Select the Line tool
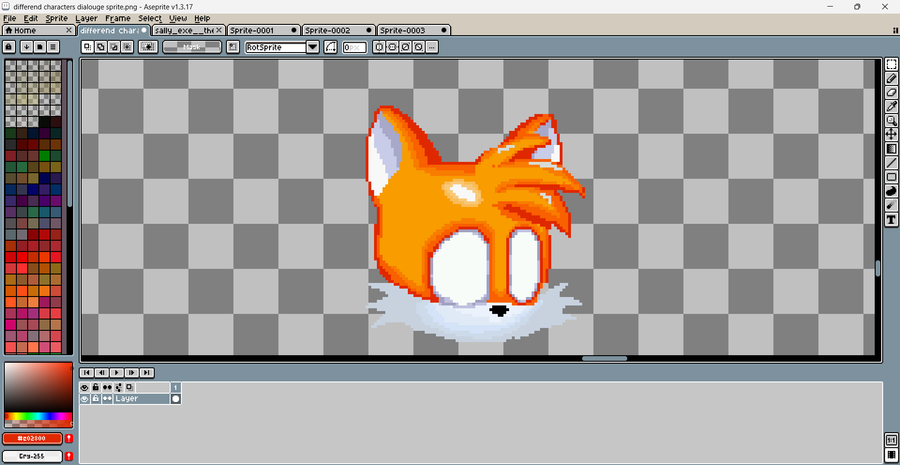The image size is (900, 465). click(891, 163)
